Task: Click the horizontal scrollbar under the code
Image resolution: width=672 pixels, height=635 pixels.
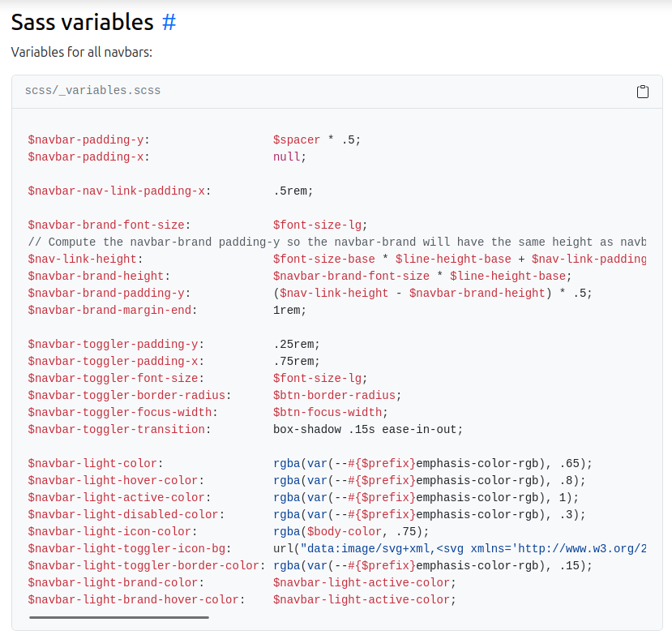Action: click(119, 617)
